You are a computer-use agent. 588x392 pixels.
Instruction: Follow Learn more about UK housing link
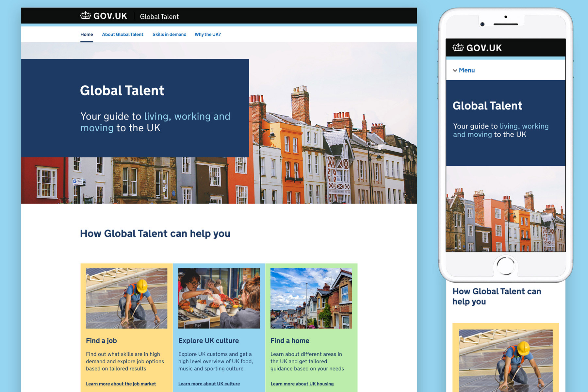coord(302,384)
